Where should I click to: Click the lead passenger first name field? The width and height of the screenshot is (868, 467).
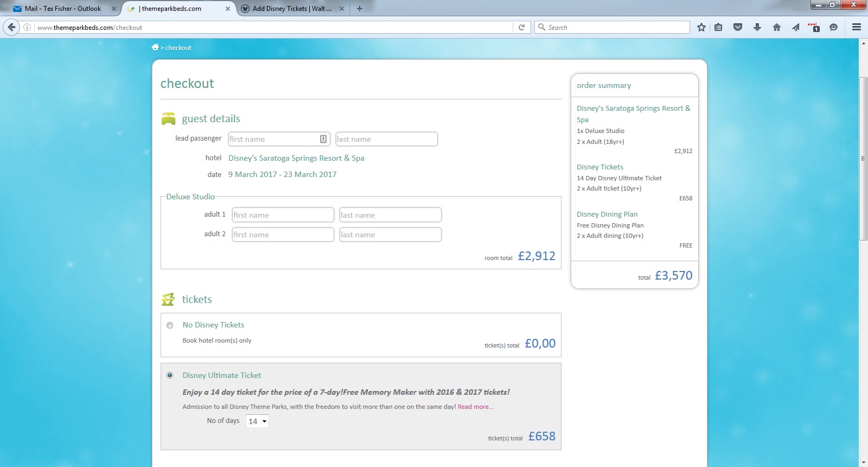(279, 139)
